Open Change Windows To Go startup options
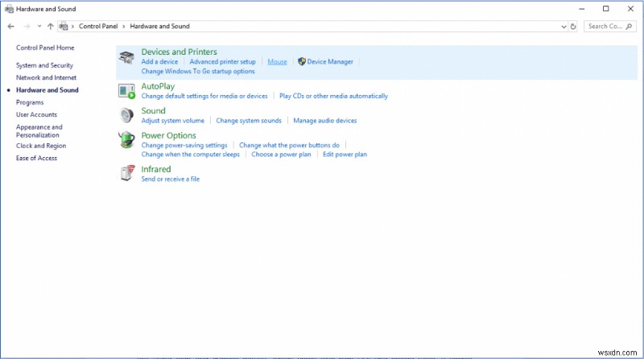 (x=198, y=72)
